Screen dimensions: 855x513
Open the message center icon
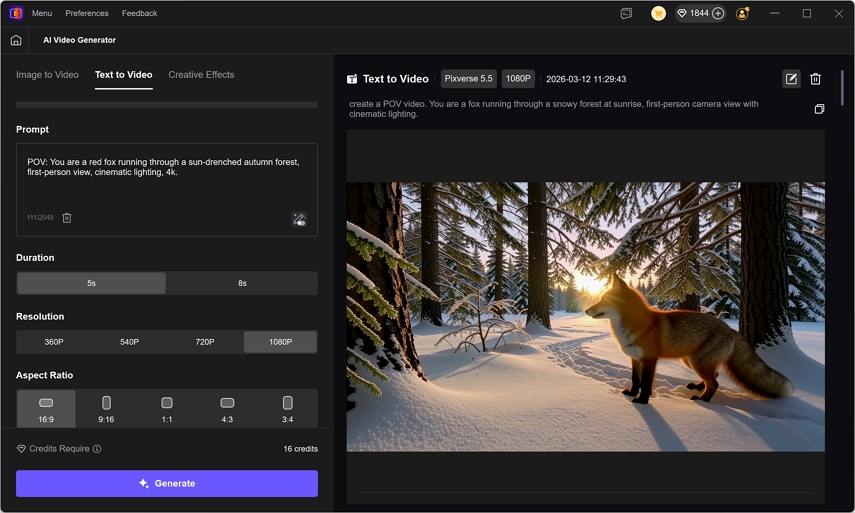pyautogui.click(x=627, y=13)
